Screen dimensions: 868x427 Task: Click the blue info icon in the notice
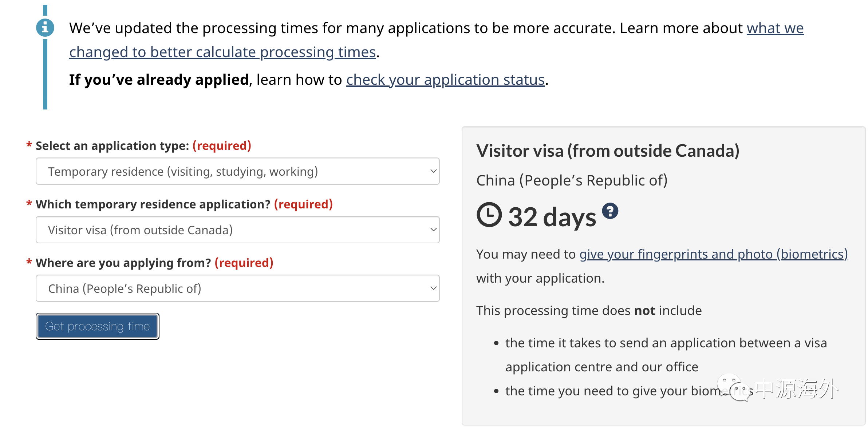pyautogui.click(x=45, y=28)
